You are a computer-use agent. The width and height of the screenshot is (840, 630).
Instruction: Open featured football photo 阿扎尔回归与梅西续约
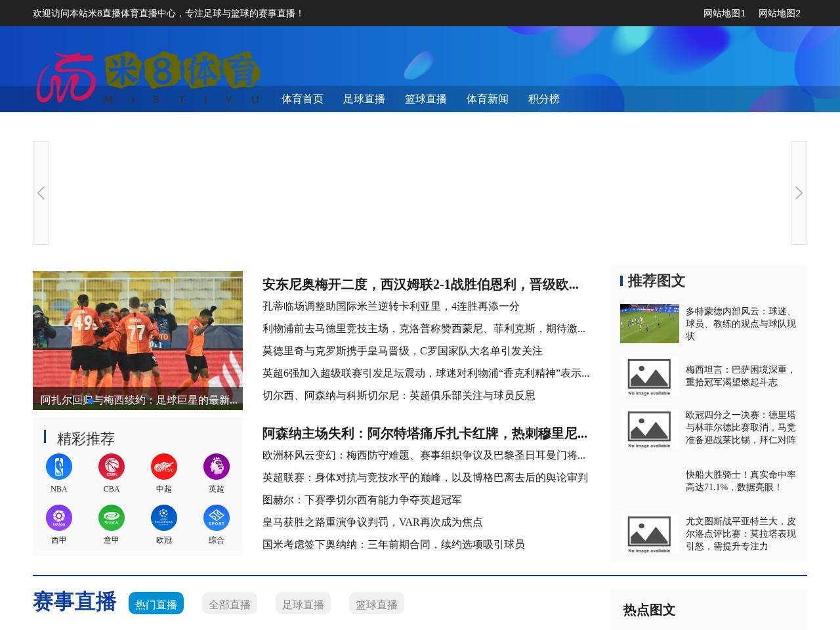tap(138, 341)
